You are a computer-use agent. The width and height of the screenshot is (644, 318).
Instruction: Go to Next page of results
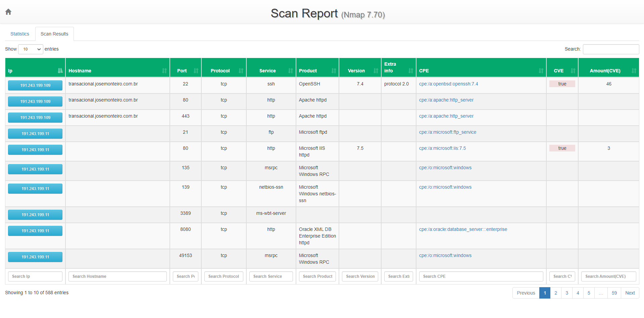(630, 293)
